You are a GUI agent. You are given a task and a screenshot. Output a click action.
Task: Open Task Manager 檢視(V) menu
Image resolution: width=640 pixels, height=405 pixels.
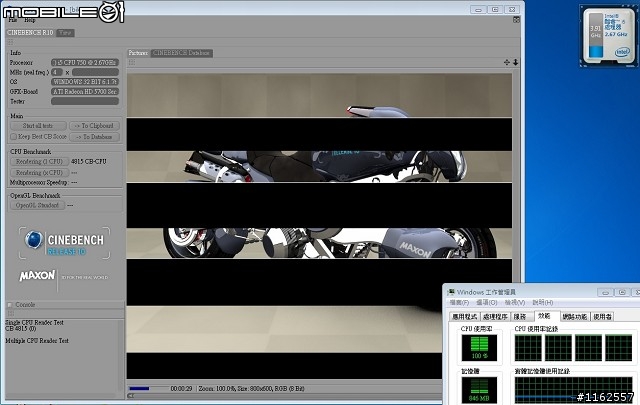click(515, 303)
